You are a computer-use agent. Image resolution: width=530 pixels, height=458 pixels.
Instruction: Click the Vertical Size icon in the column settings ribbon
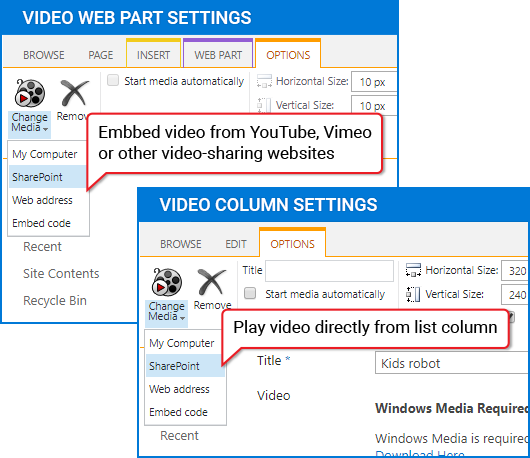[x=413, y=294]
